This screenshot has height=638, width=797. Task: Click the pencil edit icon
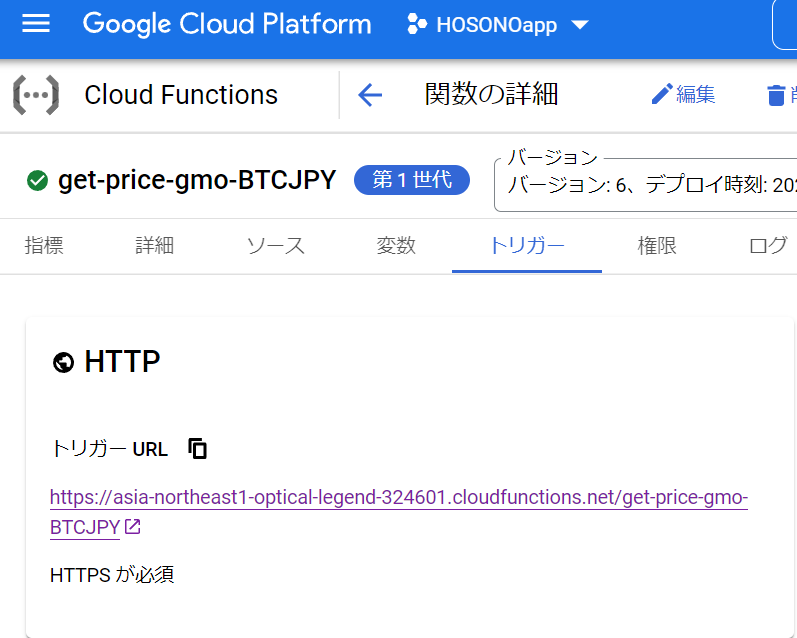point(662,95)
